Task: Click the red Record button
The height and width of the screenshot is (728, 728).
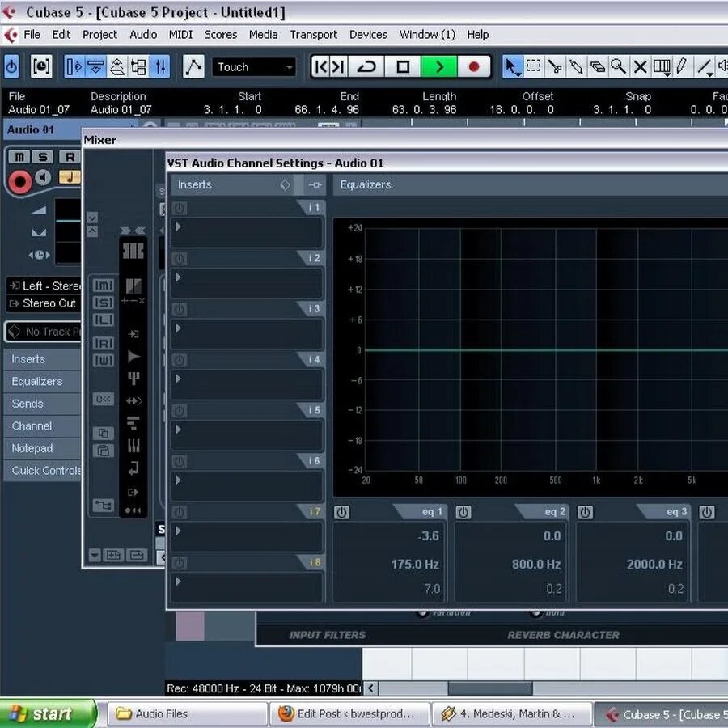Action: (x=473, y=67)
